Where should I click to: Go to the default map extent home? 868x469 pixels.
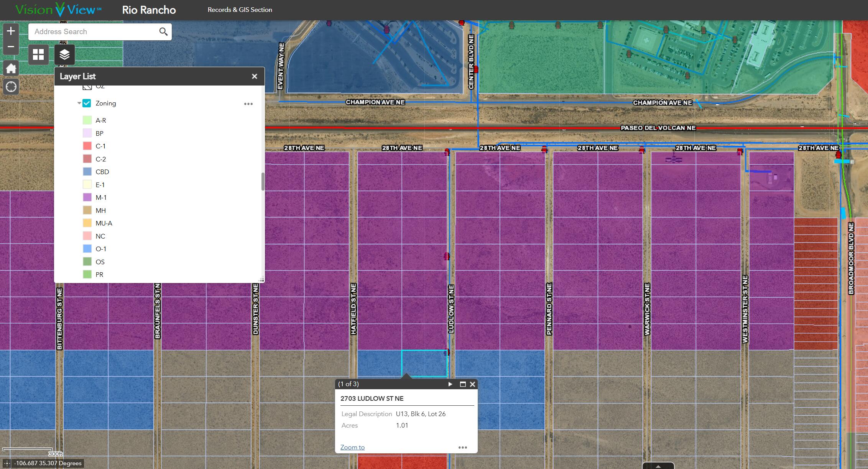click(x=11, y=68)
